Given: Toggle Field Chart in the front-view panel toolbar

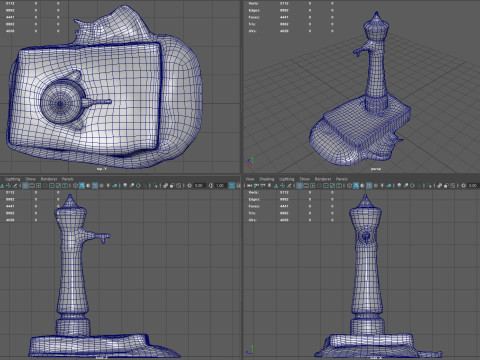Looking at the screenshot, I should 326,185.
